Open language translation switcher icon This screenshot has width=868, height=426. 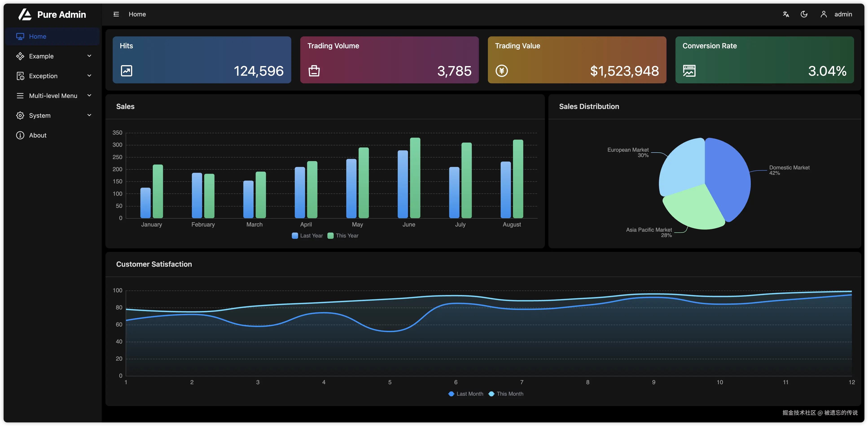pyautogui.click(x=786, y=14)
